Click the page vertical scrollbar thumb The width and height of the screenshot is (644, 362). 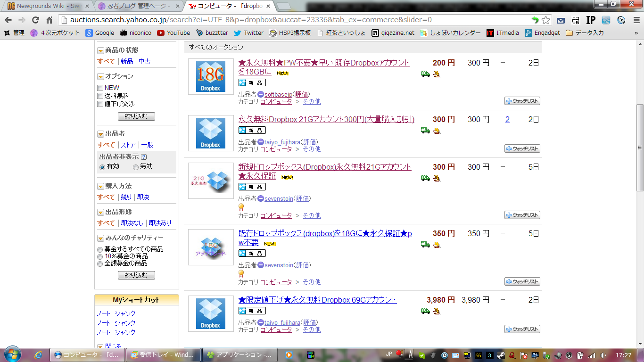[x=640, y=148]
